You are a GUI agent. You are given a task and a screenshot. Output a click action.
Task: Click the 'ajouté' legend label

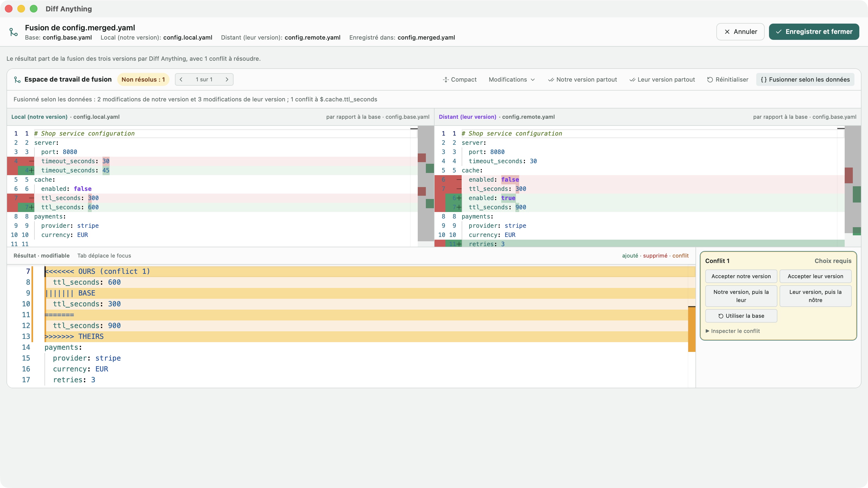(x=630, y=256)
